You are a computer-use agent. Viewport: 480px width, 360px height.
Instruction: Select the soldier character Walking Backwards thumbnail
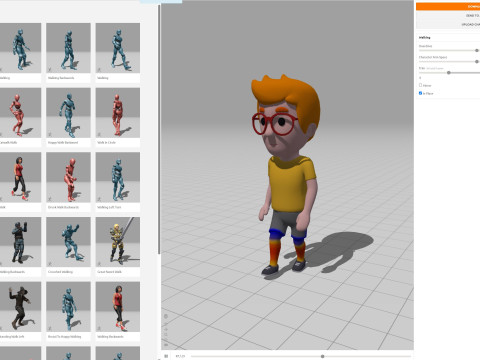[x=20, y=242]
